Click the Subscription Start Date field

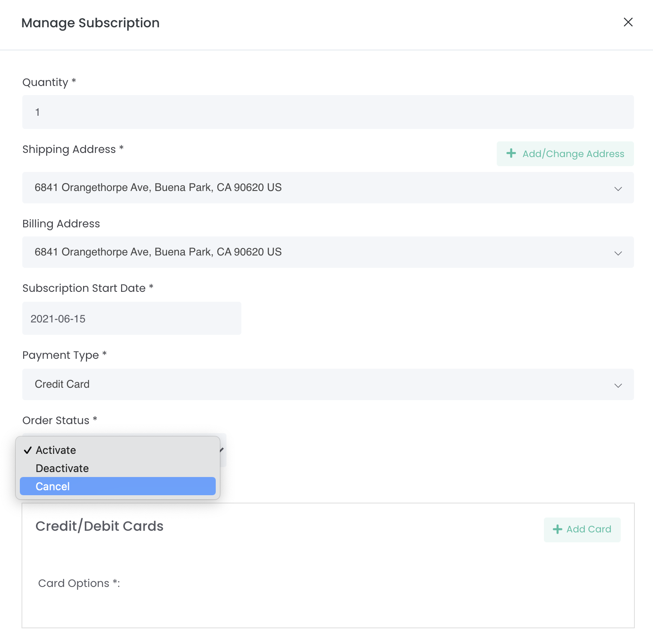tap(131, 319)
